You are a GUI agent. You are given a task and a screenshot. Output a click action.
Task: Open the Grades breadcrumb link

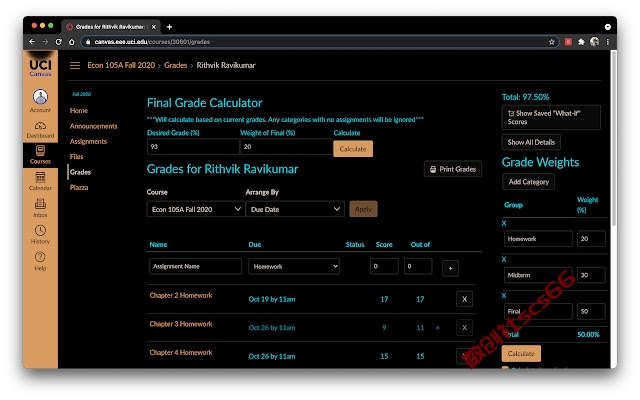(176, 65)
